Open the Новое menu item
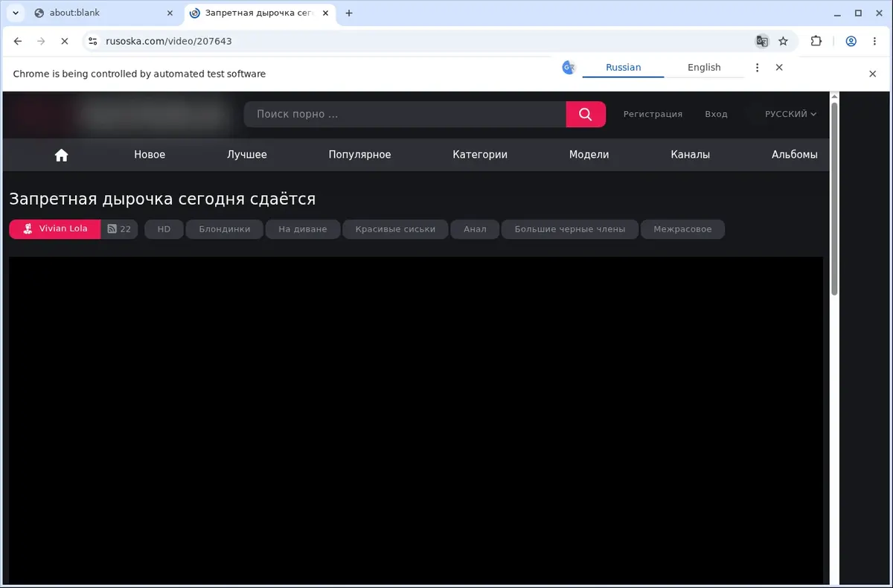The height and width of the screenshot is (588, 893). click(150, 155)
